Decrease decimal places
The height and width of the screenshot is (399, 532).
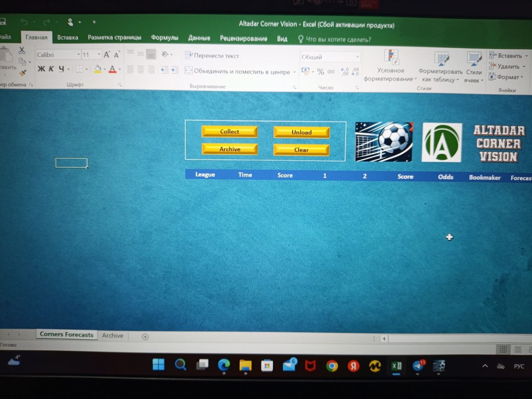click(x=355, y=72)
